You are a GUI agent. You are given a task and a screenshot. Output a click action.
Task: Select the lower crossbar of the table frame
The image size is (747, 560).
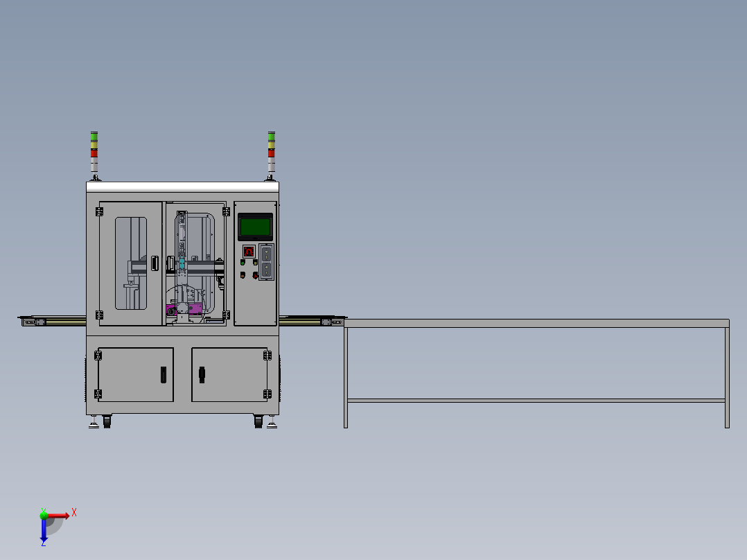[x=536, y=401]
